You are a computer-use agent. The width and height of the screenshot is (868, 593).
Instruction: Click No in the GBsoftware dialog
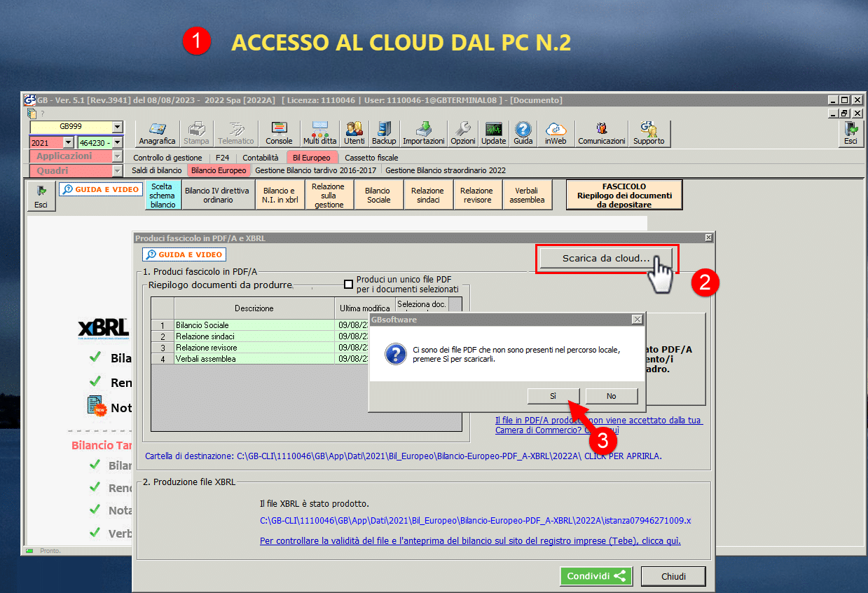tap(612, 396)
